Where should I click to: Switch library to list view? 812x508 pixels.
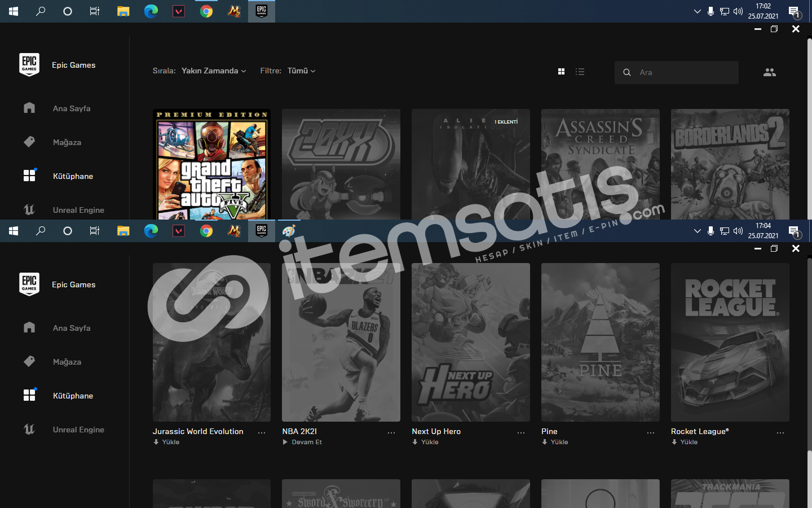[580, 72]
